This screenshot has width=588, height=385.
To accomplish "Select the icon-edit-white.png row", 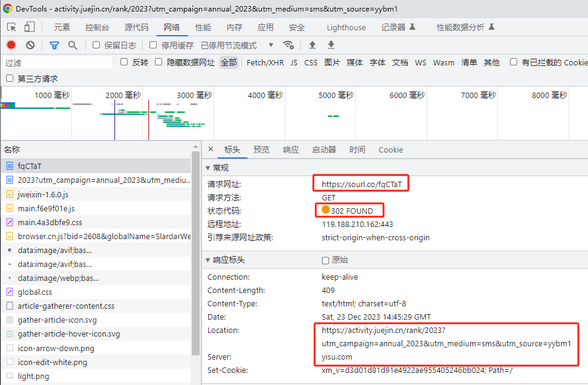I will point(96,362).
